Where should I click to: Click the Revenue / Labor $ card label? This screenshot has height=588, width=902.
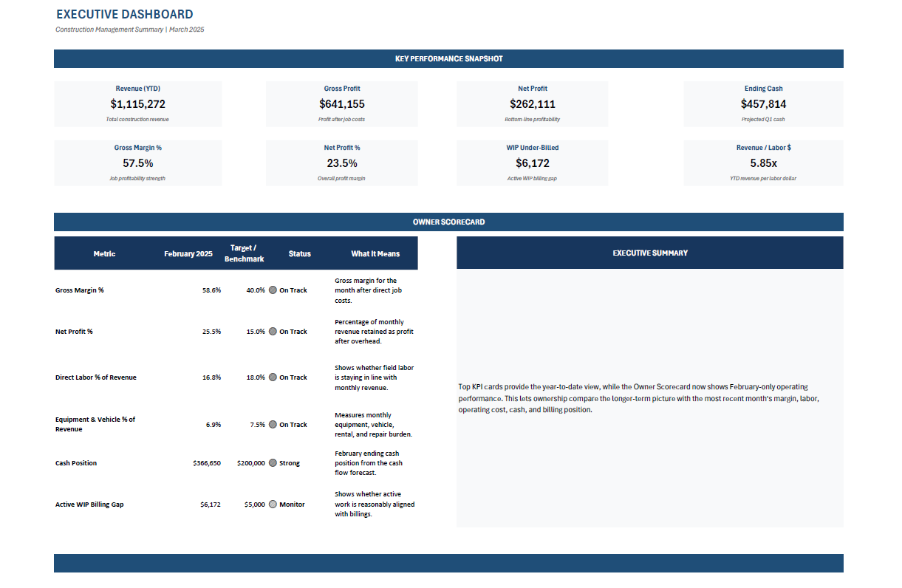[764, 148]
